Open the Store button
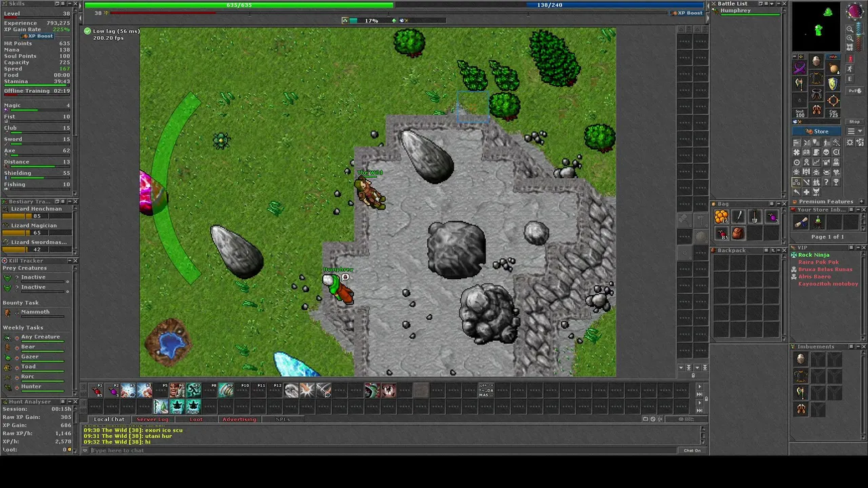 [x=817, y=131]
